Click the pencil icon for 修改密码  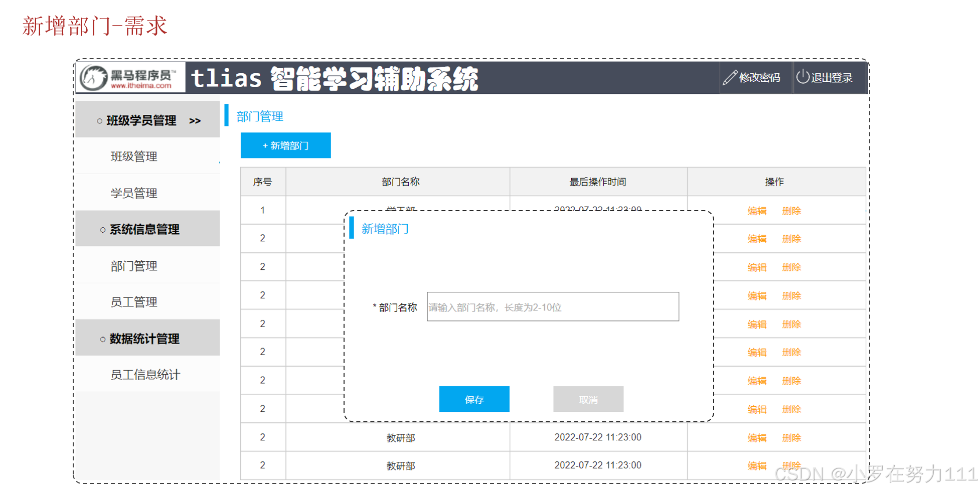[x=730, y=78]
